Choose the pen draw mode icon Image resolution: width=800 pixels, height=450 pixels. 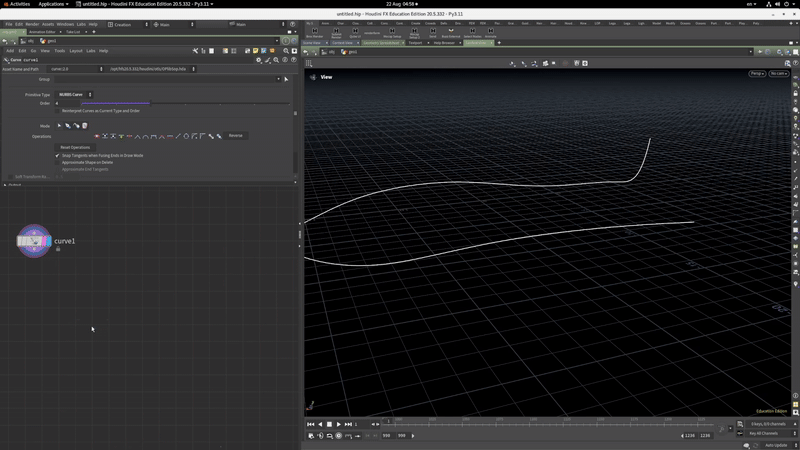[68, 126]
